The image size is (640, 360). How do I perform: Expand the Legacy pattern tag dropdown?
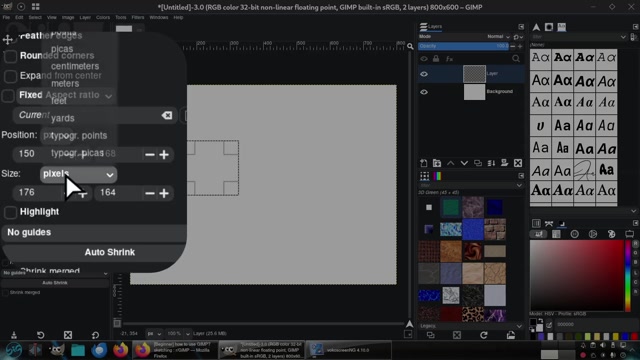(x=519, y=326)
